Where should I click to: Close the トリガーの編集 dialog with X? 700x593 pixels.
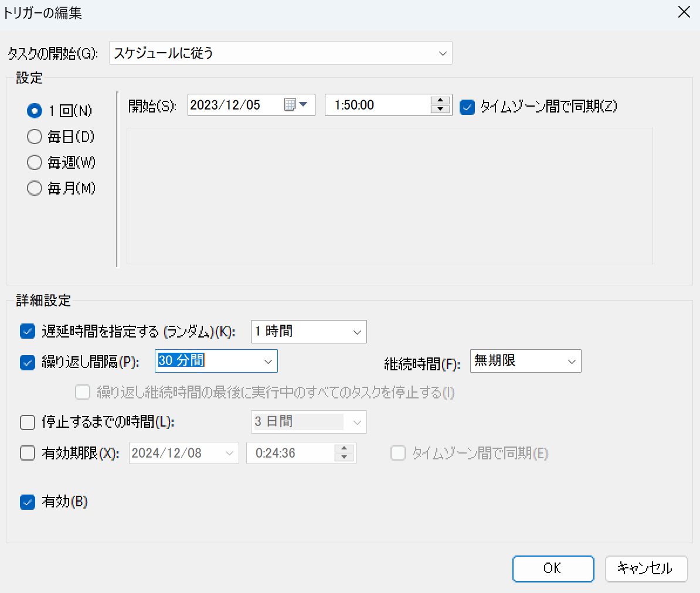coord(684,12)
